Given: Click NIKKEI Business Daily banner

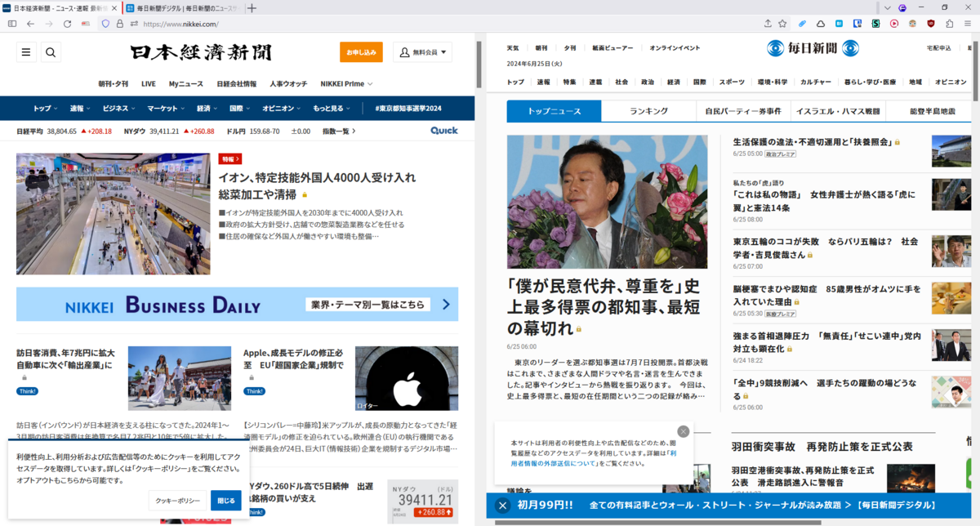Looking at the screenshot, I should [x=237, y=304].
